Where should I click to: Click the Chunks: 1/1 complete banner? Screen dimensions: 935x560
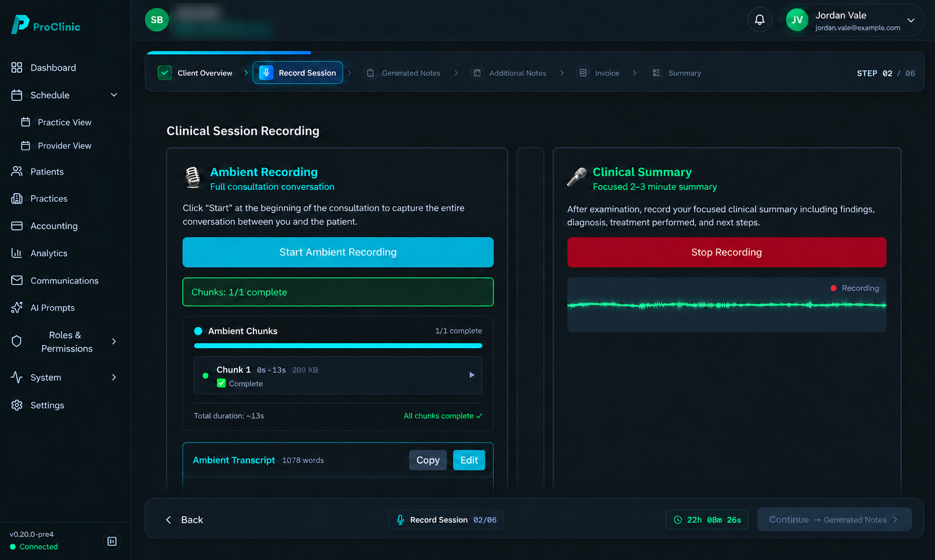point(338,292)
